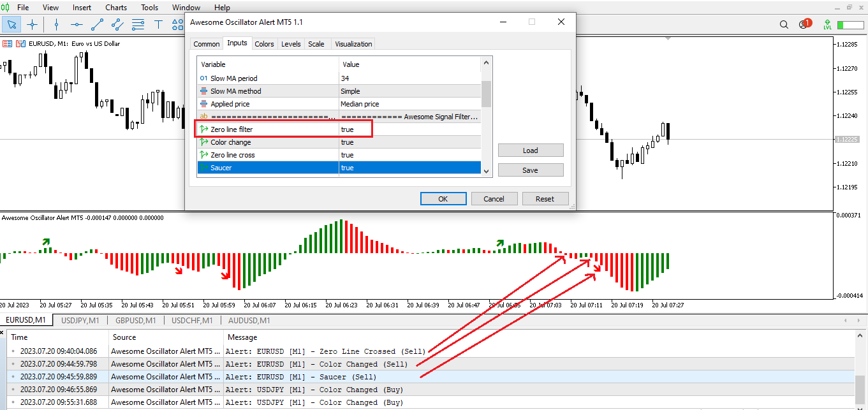Sort alerts by the Source column header

166,337
